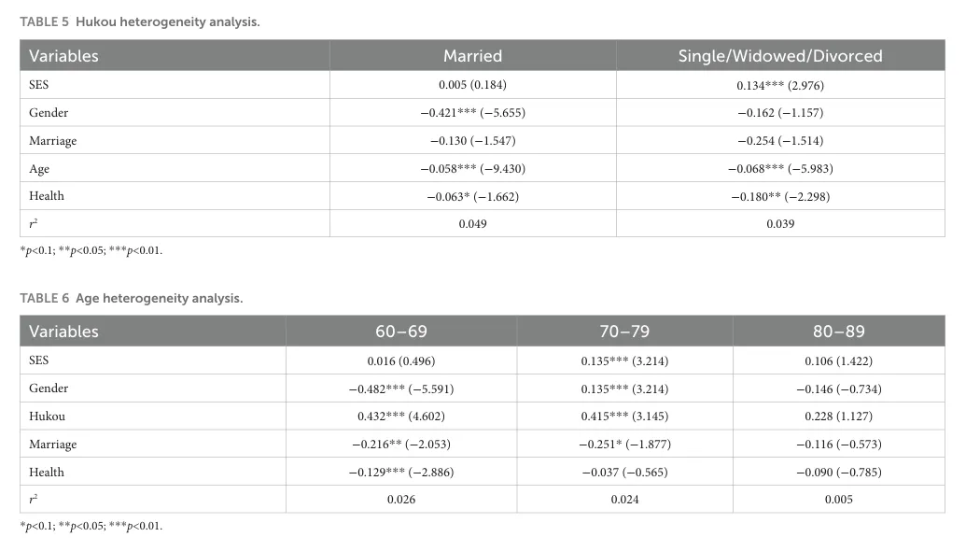Select the 70–79 column header
Viewport: 980px width, 551px height.
point(624,332)
